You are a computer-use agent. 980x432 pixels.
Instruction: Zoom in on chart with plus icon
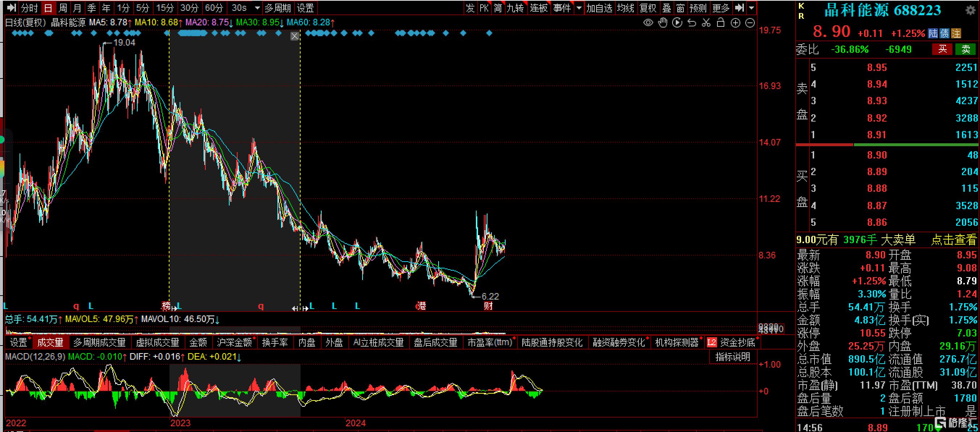(x=736, y=23)
